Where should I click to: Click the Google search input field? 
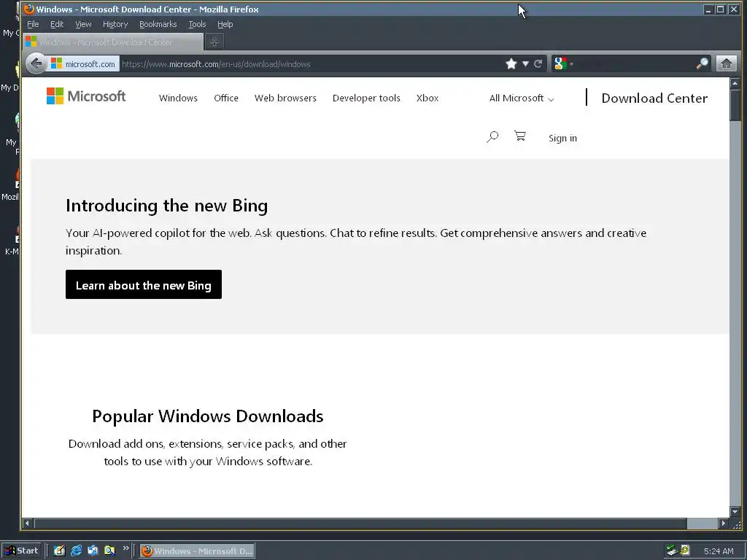point(635,63)
